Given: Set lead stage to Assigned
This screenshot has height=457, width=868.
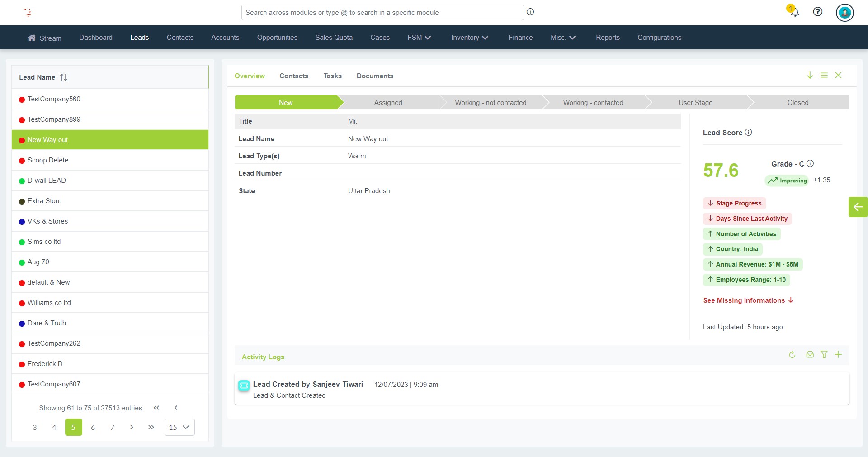Looking at the screenshot, I should (388, 103).
